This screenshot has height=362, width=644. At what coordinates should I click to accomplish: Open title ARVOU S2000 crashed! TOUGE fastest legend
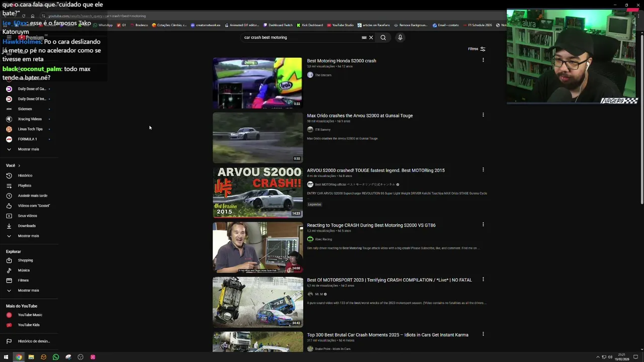coord(376,170)
